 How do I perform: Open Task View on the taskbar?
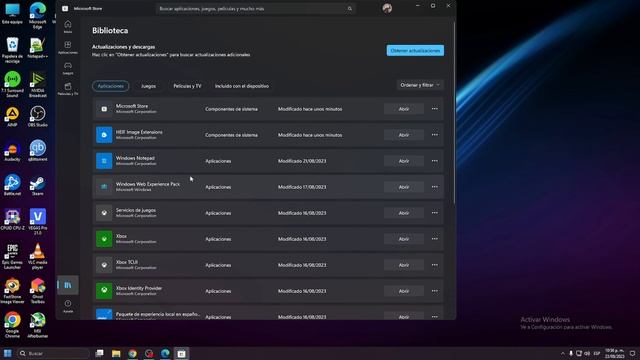(x=100, y=353)
